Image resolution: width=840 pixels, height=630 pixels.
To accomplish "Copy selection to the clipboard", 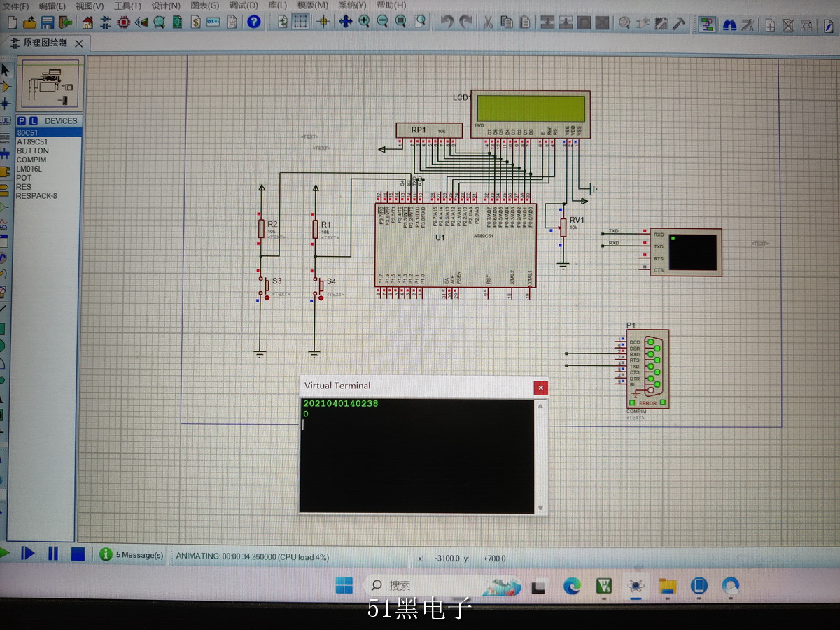I will coord(506,22).
